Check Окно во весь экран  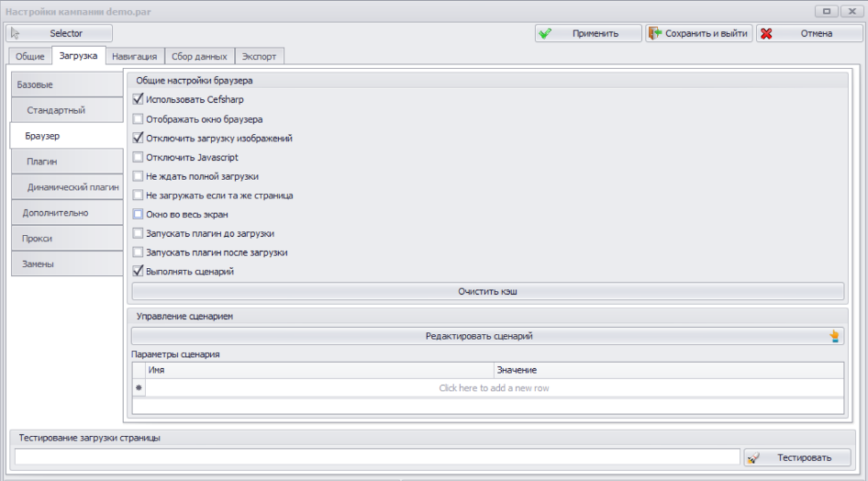[x=138, y=214]
